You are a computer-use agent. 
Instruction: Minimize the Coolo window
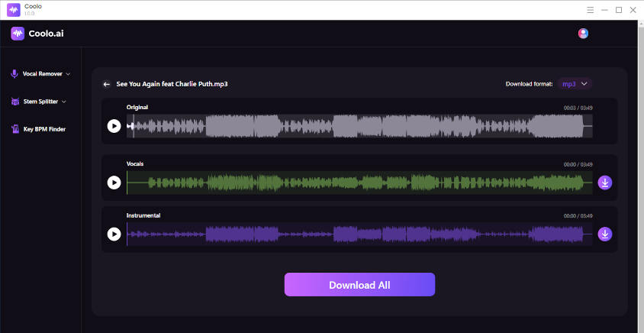[x=604, y=10]
